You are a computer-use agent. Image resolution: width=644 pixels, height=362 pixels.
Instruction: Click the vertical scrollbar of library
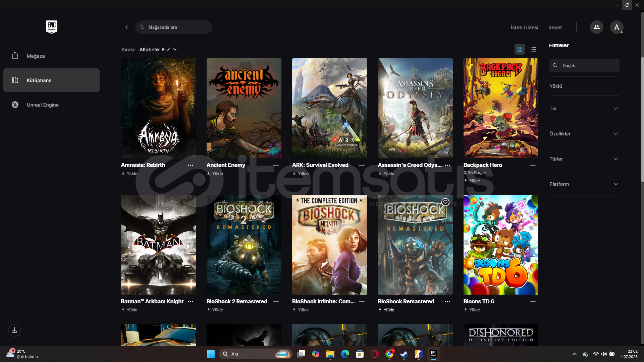pyautogui.click(x=642, y=120)
